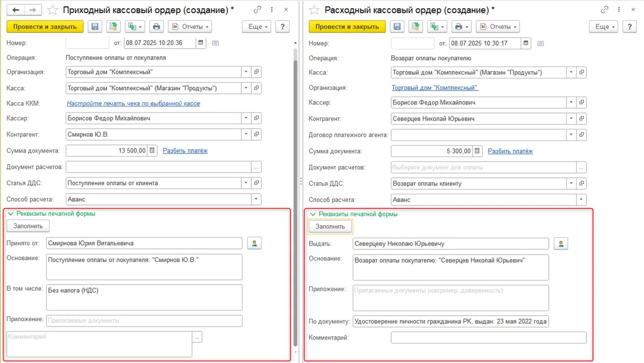Click Разбить платёж link in Расходный ордер

[510, 151]
